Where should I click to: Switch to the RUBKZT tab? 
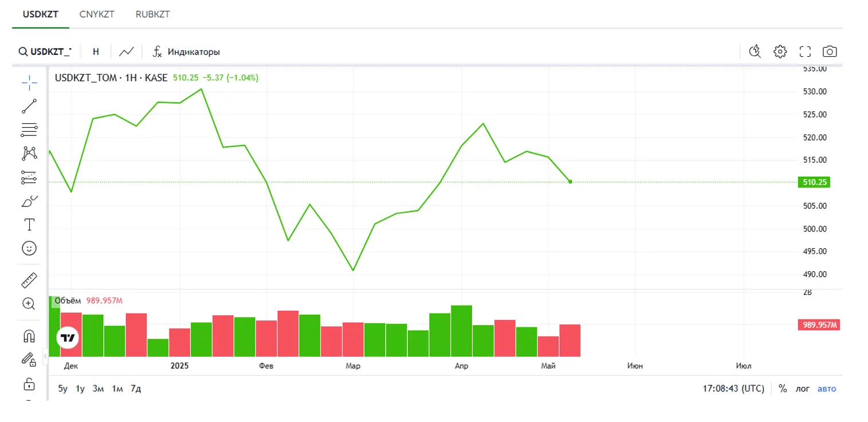point(152,14)
